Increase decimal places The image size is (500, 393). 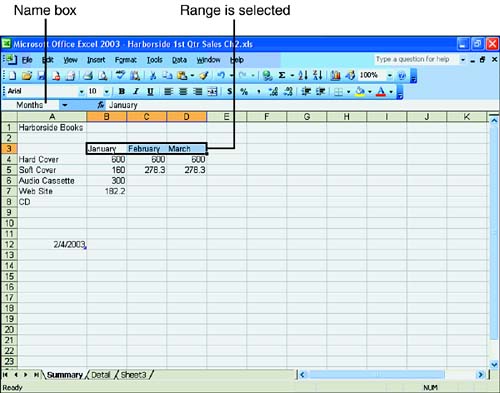click(274, 91)
